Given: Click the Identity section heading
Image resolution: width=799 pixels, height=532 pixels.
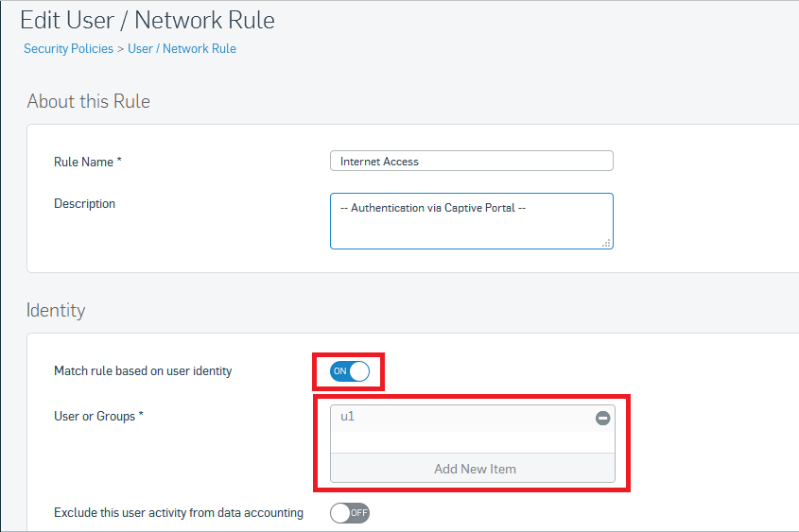Looking at the screenshot, I should tap(56, 310).
